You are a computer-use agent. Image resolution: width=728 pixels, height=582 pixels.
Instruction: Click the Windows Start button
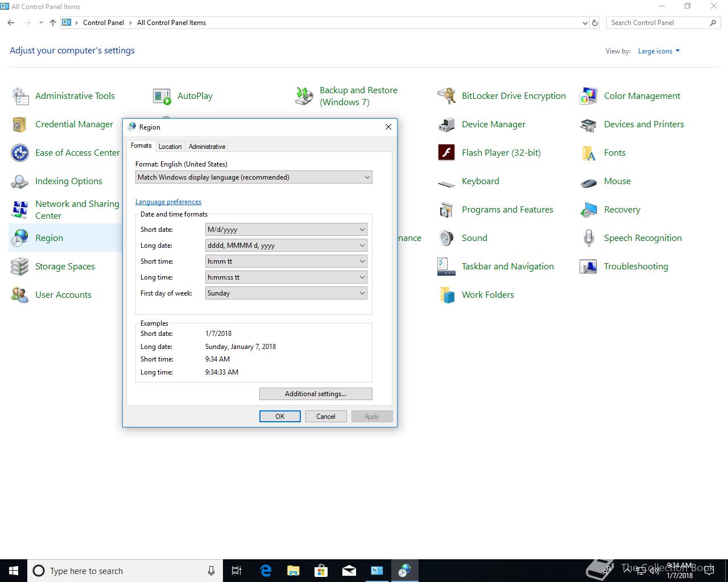(x=14, y=571)
